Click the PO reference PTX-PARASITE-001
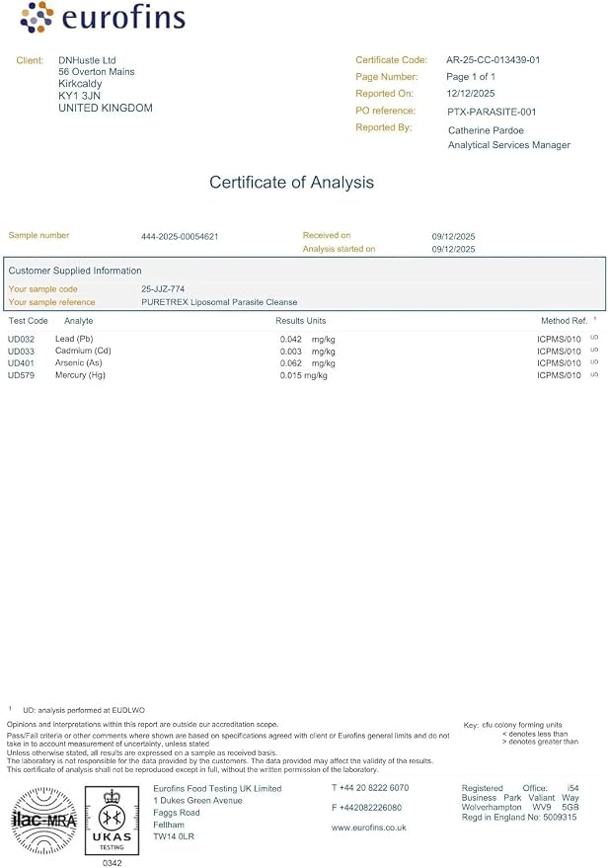 point(492,112)
